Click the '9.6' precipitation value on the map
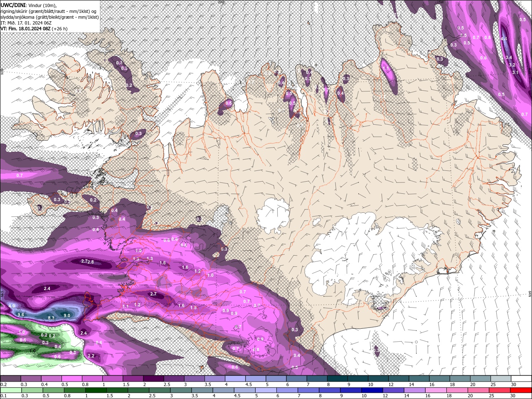 pos(21,315)
